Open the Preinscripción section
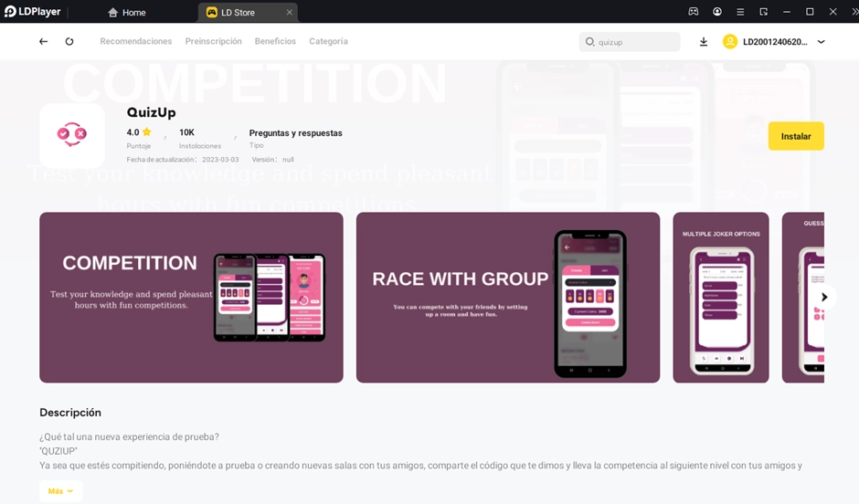 pyautogui.click(x=213, y=41)
